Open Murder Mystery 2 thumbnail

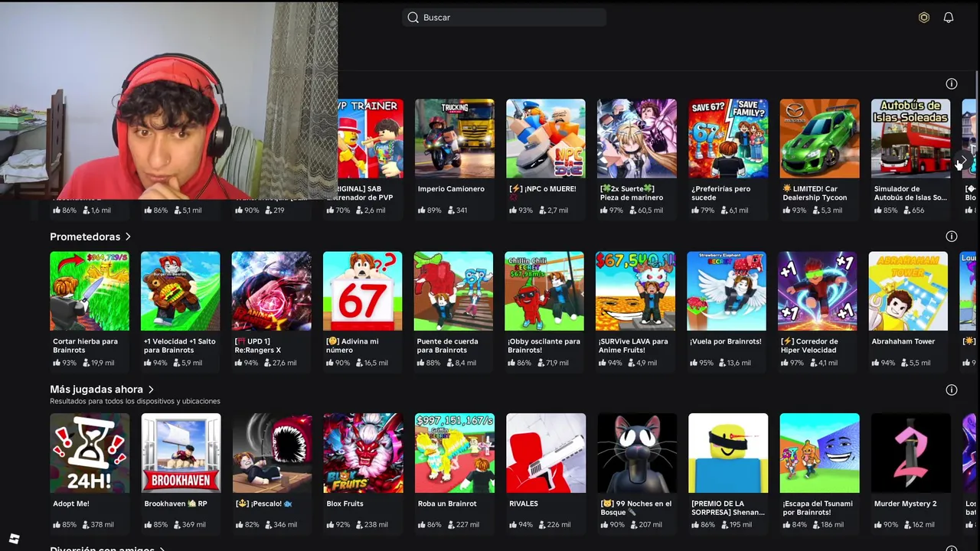(911, 453)
